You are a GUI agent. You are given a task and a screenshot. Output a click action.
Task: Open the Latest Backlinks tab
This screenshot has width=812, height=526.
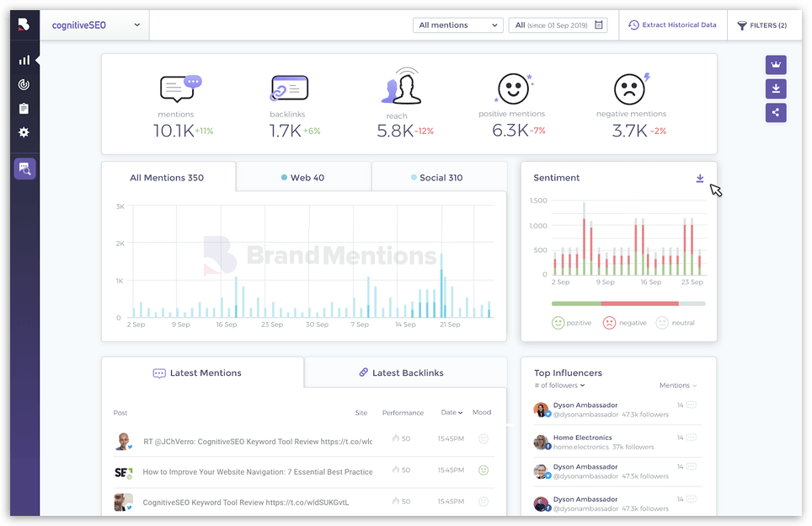coord(402,373)
